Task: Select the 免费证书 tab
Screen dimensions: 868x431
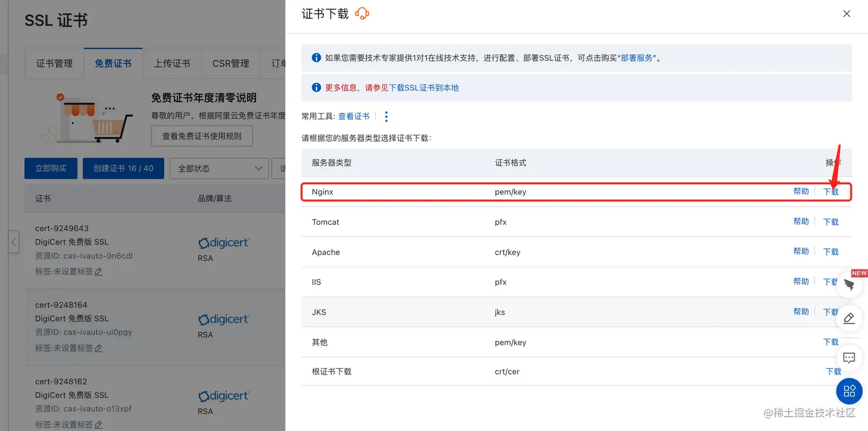Action: click(113, 63)
